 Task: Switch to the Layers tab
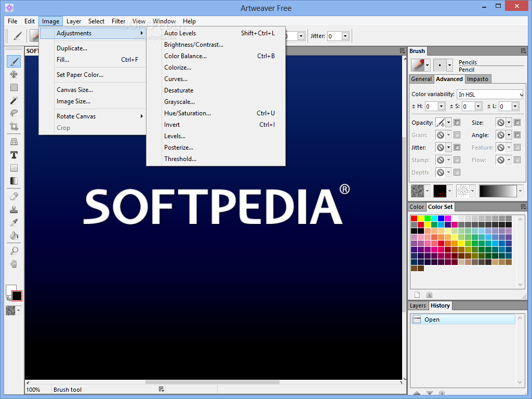418,305
